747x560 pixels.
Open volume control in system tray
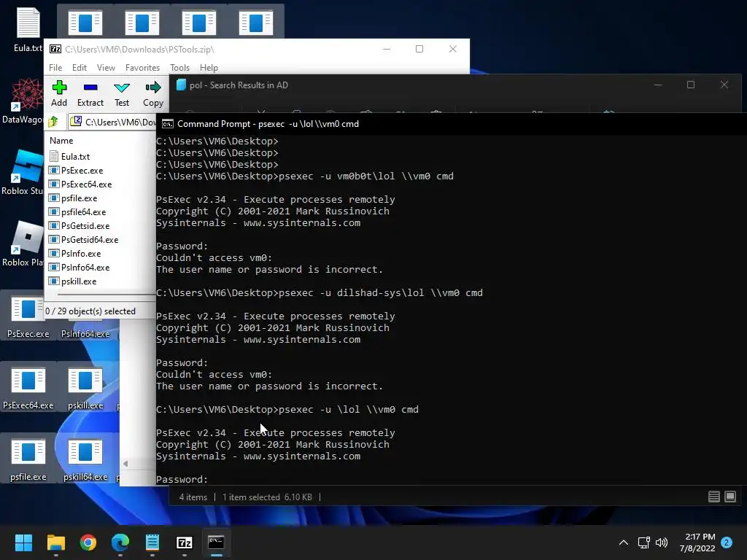662,542
